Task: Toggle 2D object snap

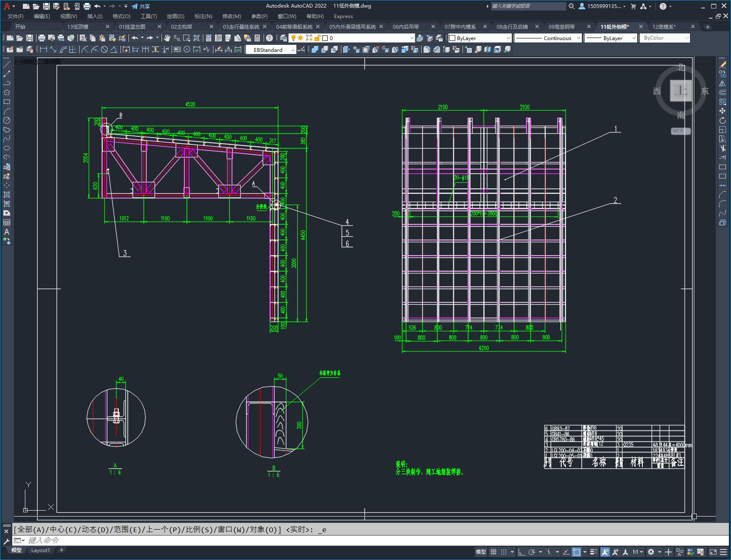Action: point(576,552)
